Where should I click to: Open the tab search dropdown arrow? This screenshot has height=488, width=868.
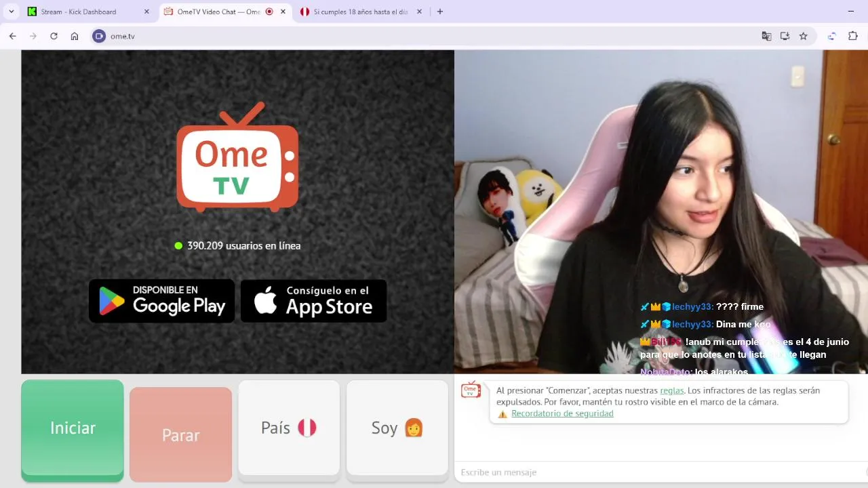(x=12, y=12)
